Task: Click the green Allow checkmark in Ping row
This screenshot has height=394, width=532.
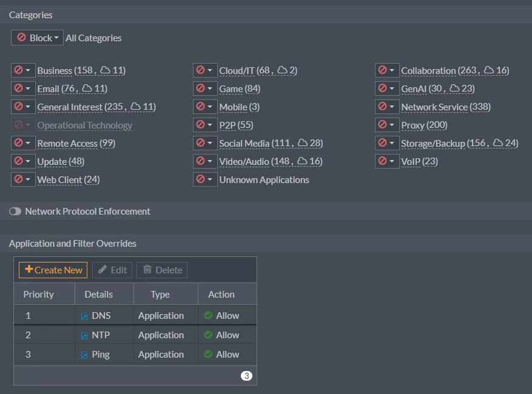Action: (208, 354)
